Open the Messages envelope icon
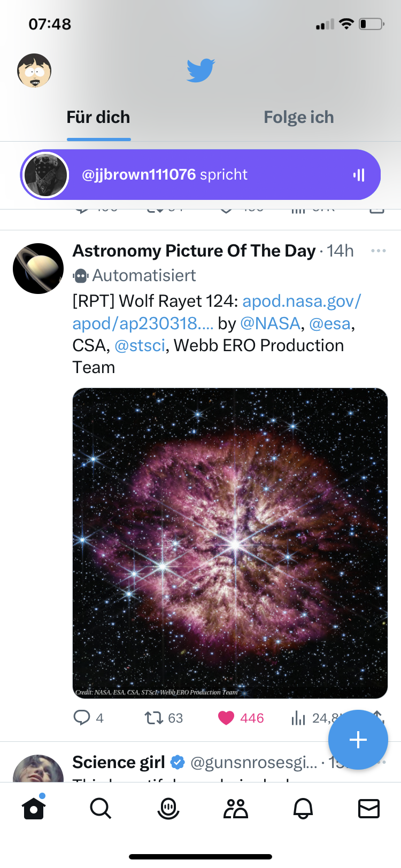401x868 pixels. [x=369, y=808]
